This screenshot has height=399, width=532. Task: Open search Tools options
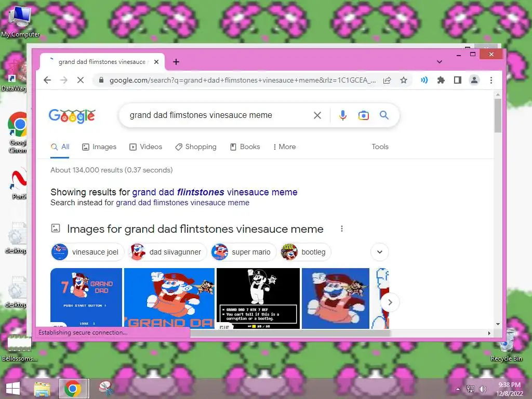click(380, 147)
